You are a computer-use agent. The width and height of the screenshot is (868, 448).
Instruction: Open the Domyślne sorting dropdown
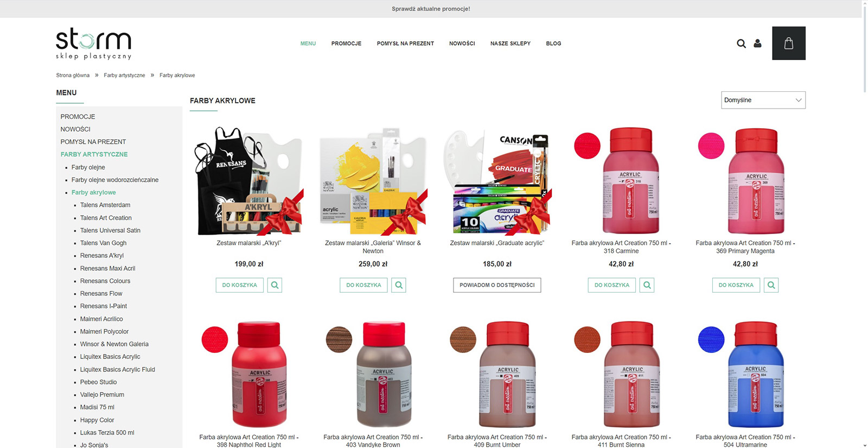(x=763, y=100)
